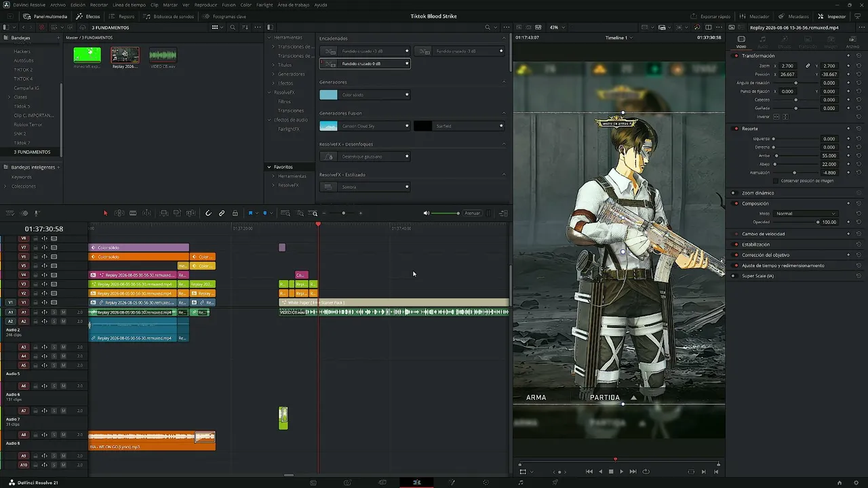Favorite star on Fundido cruzado 0 dB

pyautogui.click(x=407, y=64)
